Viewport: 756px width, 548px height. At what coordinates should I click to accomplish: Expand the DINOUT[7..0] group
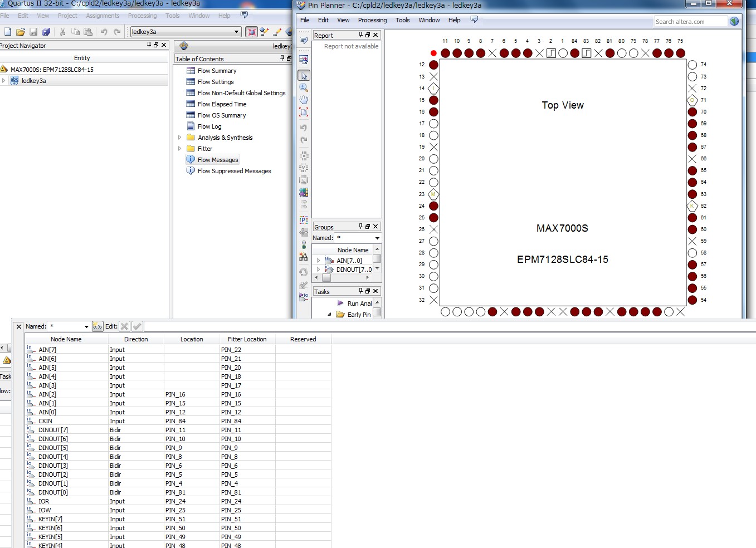(x=318, y=269)
